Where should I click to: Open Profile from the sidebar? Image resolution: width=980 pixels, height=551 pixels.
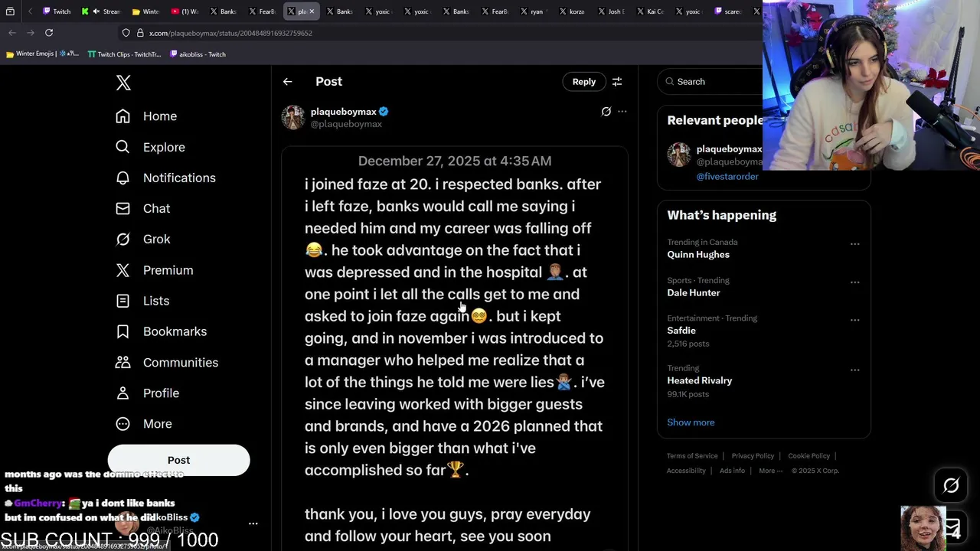146,393
